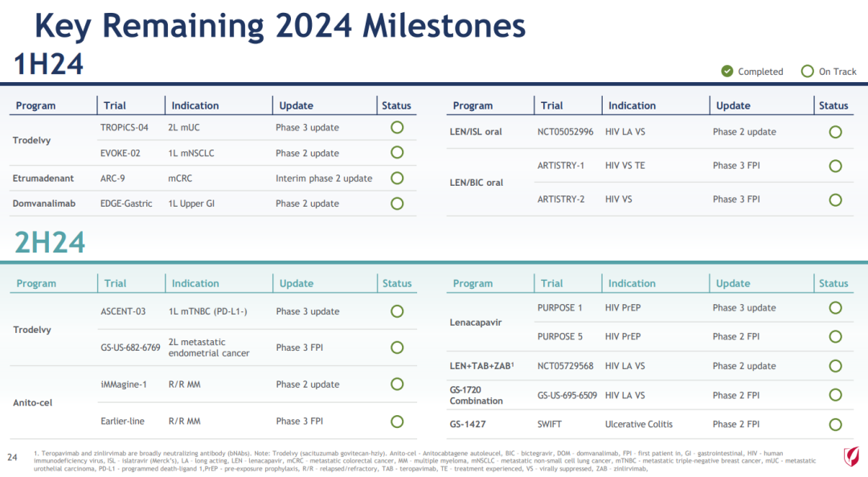Click the EDGE-Gastric status circle
868x477 pixels.
(397, 204)
